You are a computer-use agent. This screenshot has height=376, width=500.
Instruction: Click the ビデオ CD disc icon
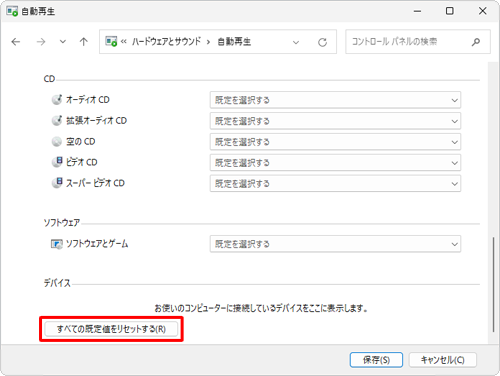57,162
